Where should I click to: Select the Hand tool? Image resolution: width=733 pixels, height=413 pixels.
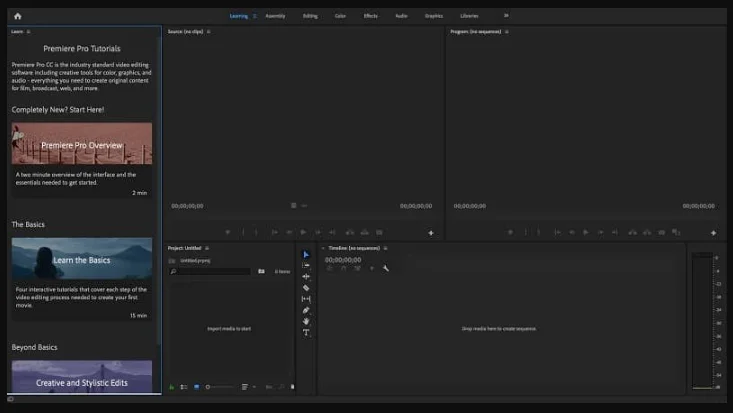pos(306,321)
